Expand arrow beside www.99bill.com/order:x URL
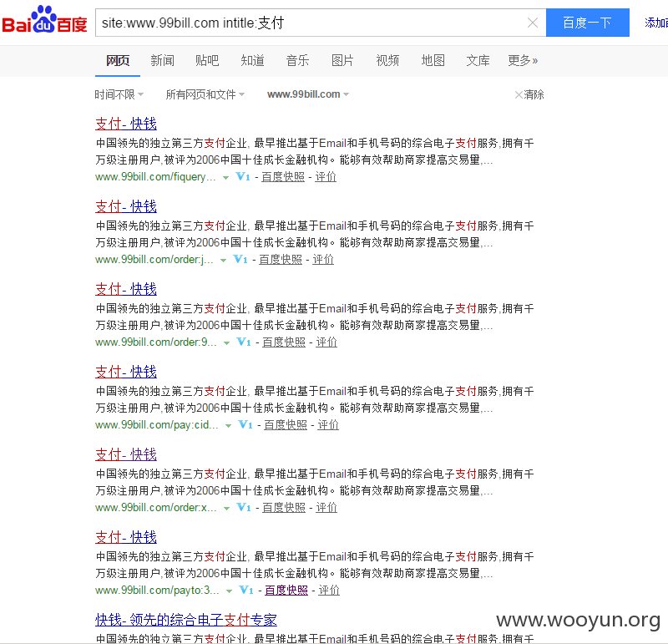The image size is (668, 644). pyautogui.click(x=226, y=509)
